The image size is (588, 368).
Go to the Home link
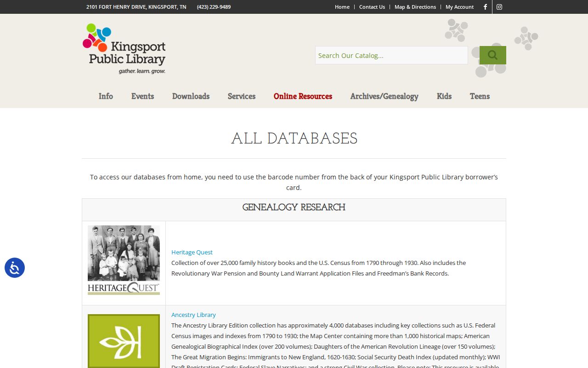coord(342,7)
